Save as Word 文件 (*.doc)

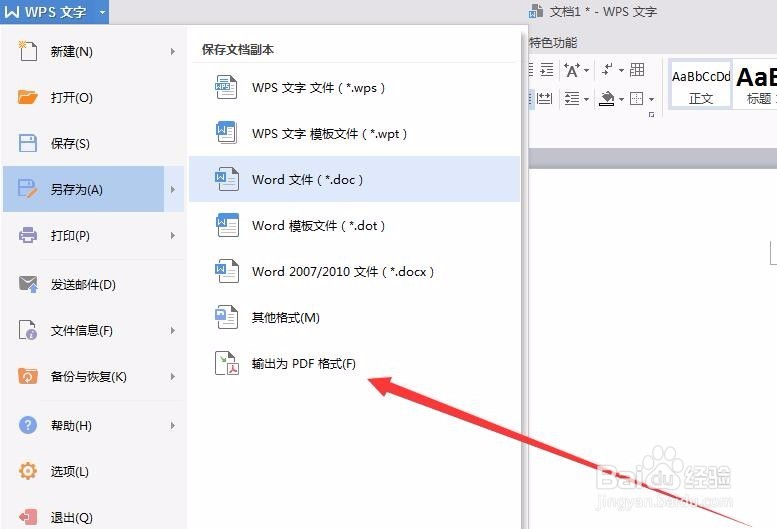354,179
